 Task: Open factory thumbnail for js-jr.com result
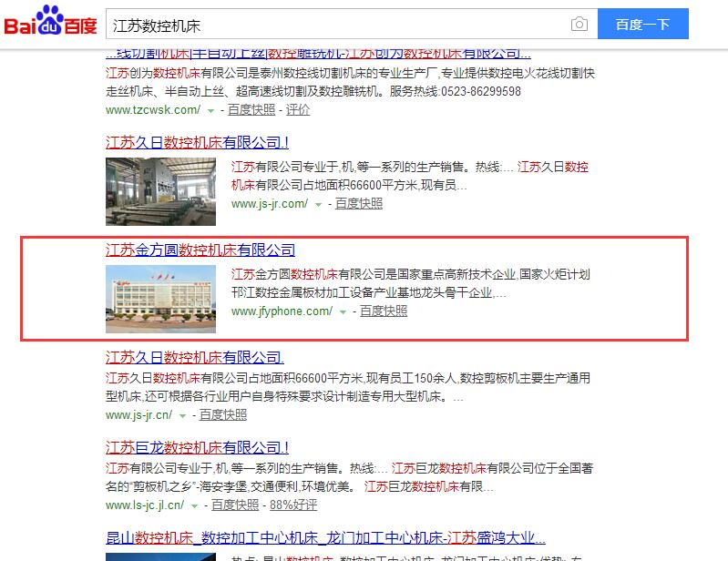tap(160, 191)
